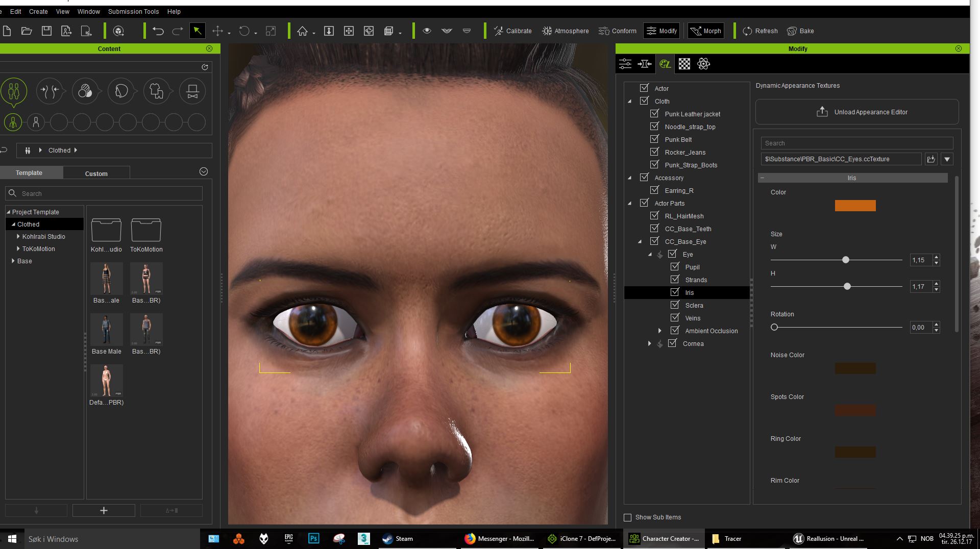
Task: Choose the Scale tool icon
Action: 271,31
